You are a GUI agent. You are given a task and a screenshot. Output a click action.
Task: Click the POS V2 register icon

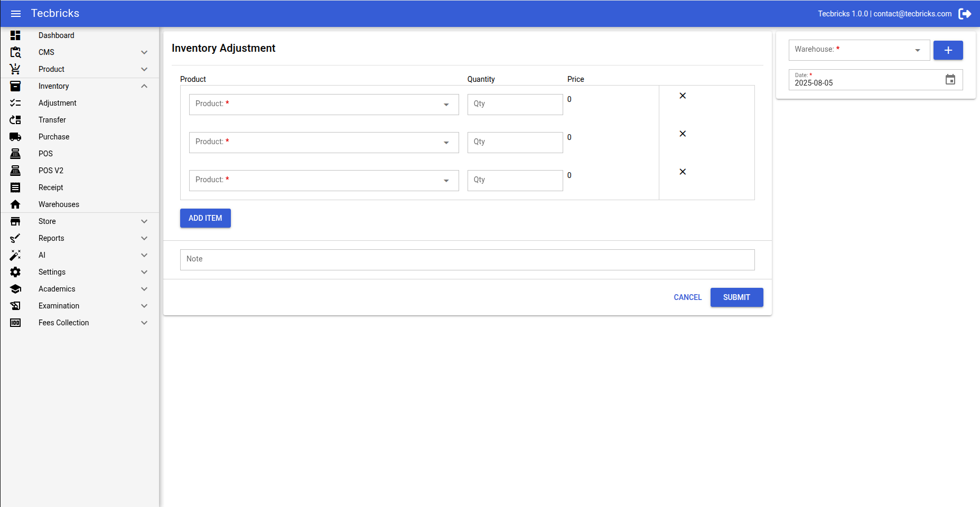15,171
